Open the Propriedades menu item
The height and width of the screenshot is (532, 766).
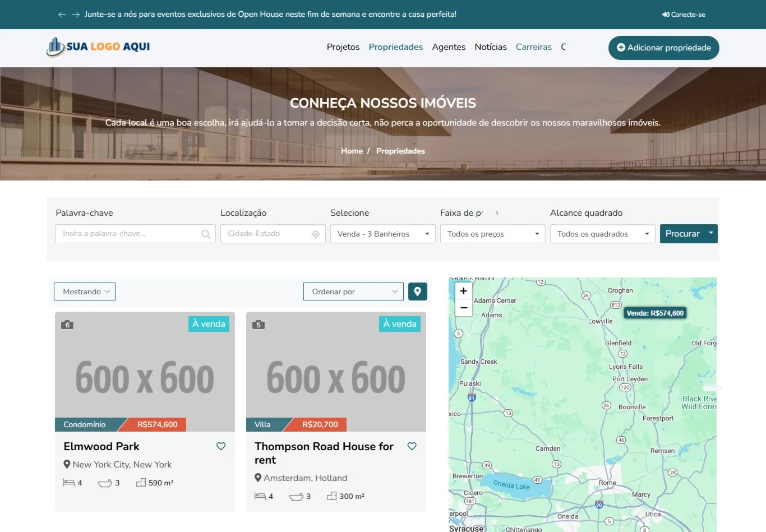396,47
